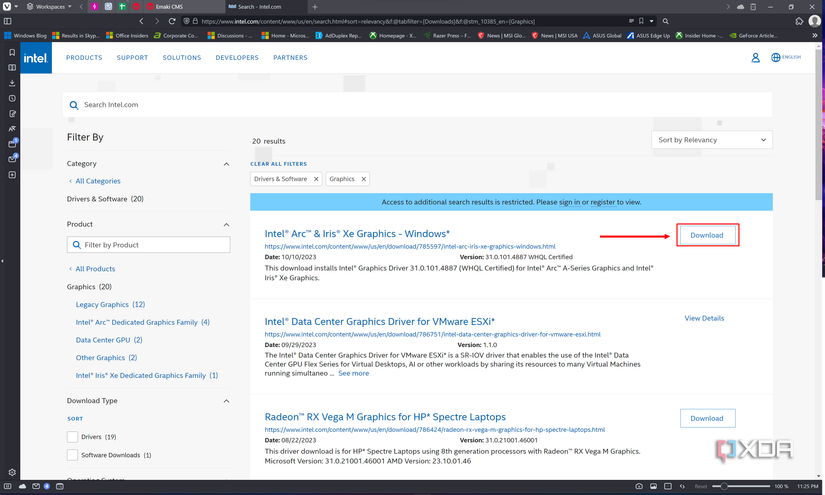Open closed tabs trash icon
The width and height of the screenshot is (825, 495).
[x=753, y=6]
